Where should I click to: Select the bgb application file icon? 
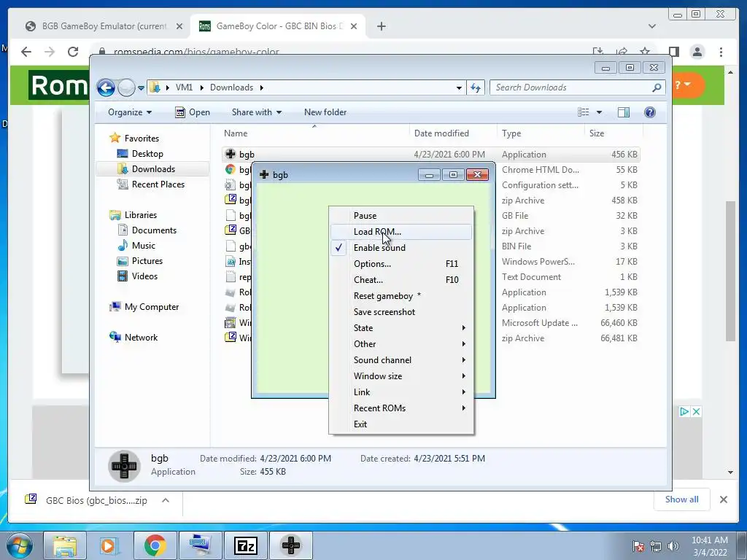231,154
